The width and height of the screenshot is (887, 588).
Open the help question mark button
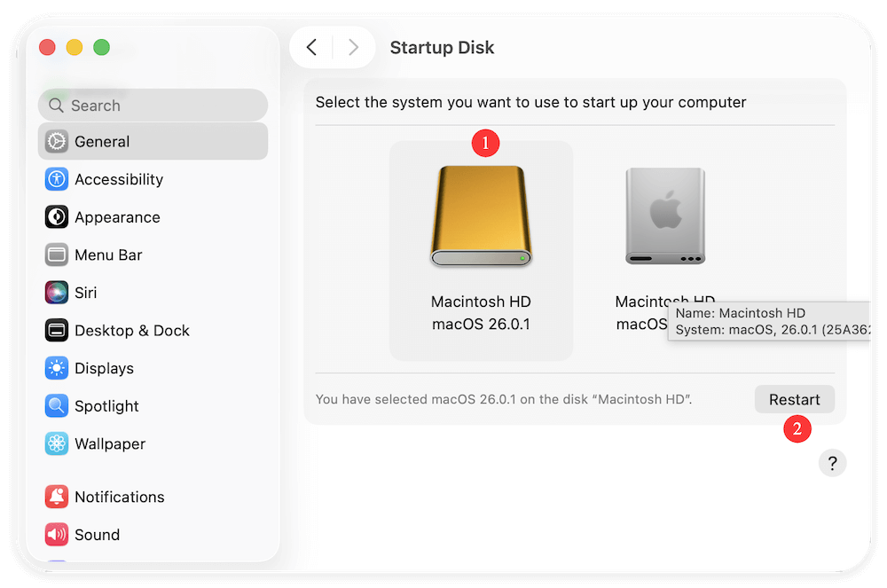coord(832,463)
